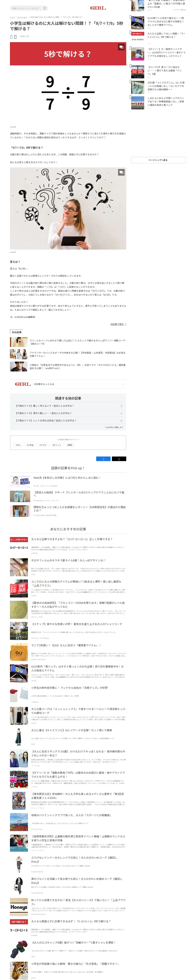196x980 pixels.
Task: Open 意外と難しい 穴埋めクイズ related row
Action: pyautogui.click(x=68, y=413)
